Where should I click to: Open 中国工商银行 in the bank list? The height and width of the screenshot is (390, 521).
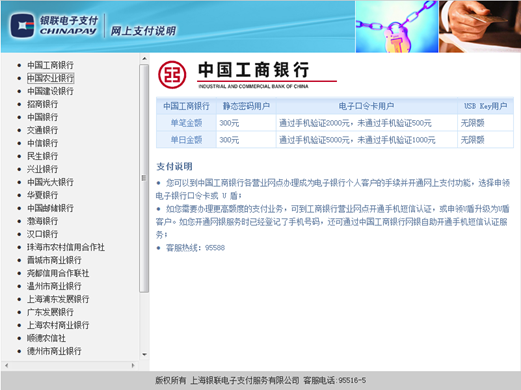50,65
